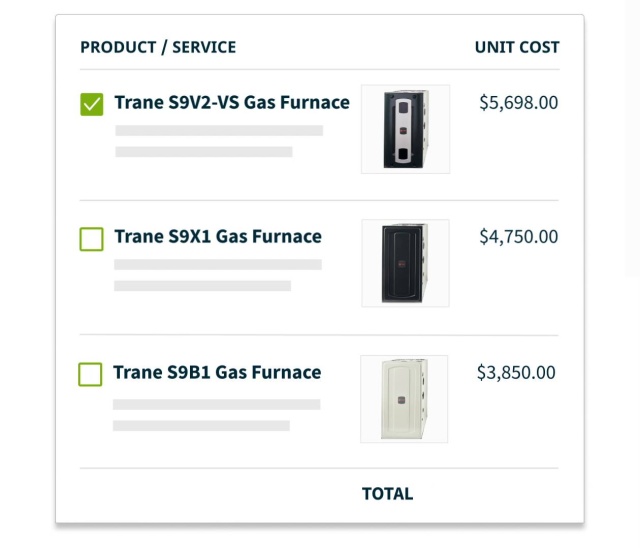Viewport: 640px width, 548px height.
Task: Check the Trane S9X1 Gas Furnace checkbox
Action: (91, 239)
